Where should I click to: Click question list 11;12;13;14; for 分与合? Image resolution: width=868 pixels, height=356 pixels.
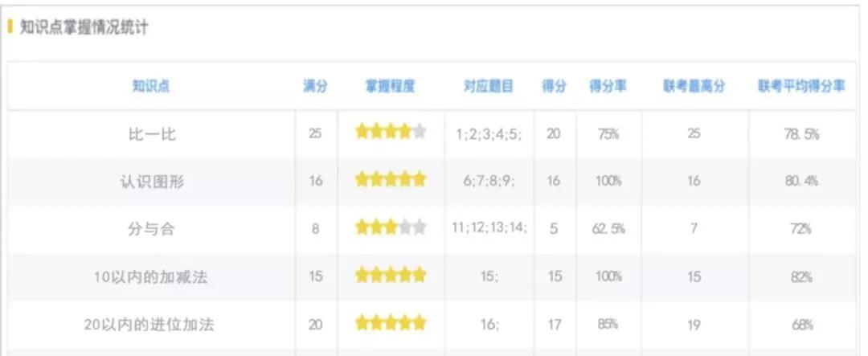tap(489, 227)
